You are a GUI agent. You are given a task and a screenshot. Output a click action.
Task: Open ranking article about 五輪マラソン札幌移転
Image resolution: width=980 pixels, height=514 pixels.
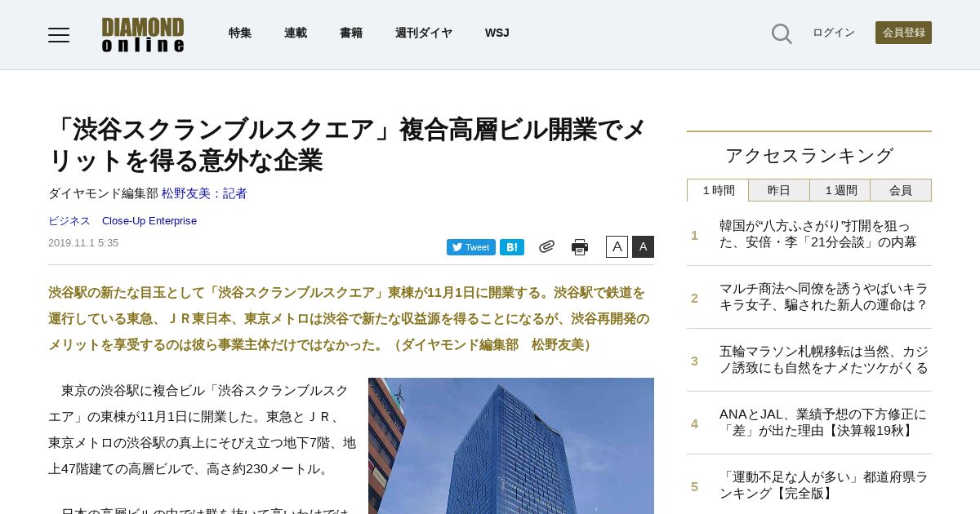pyautogui.click(x=824, y=359)
